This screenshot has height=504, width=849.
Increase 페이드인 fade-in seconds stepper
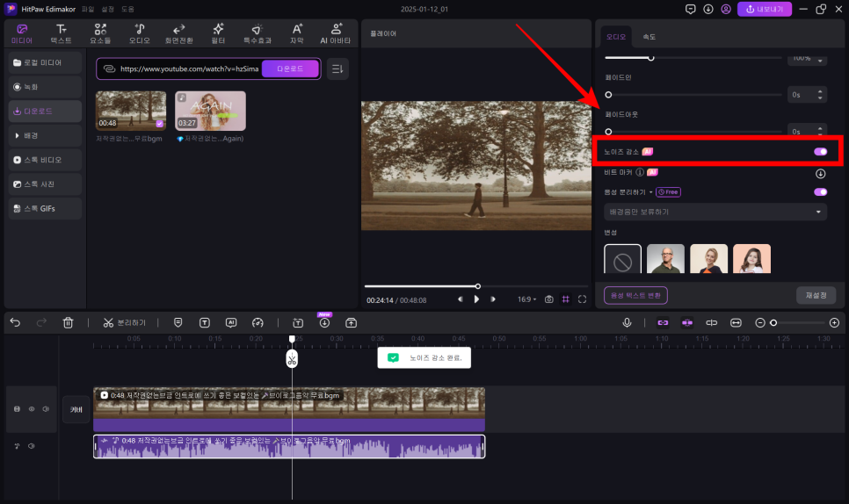820,91
